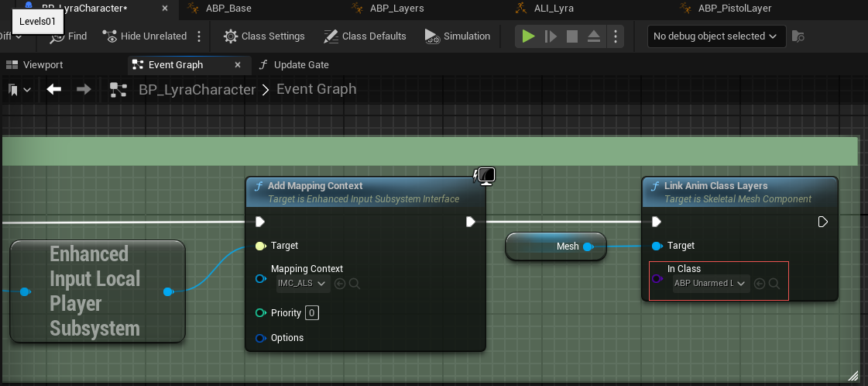Use selected asset for Mapping Context
Image resolution: width=868 pixels, height=386 pixels.
coord(340,284)
